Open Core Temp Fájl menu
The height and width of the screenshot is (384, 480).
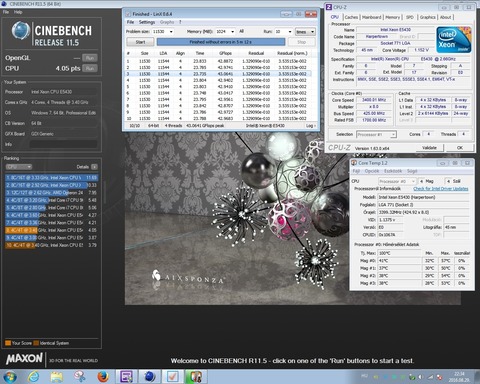point(356,171)
